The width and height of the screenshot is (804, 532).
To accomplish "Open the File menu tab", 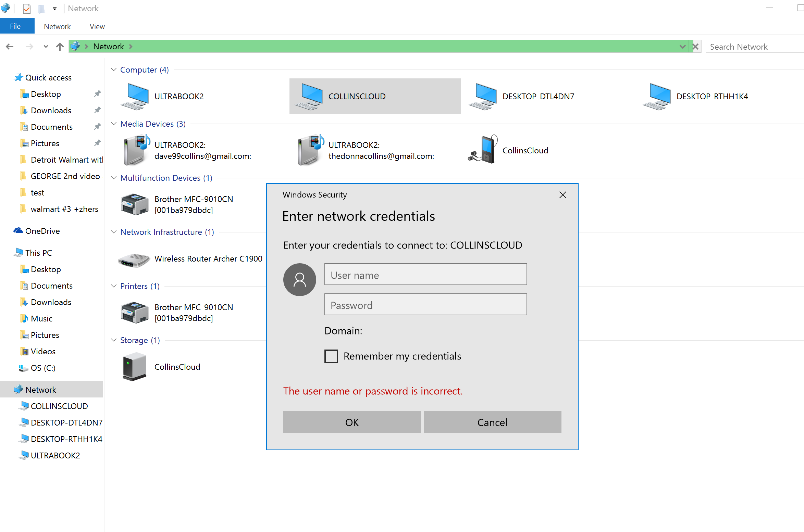I will 15,26.
